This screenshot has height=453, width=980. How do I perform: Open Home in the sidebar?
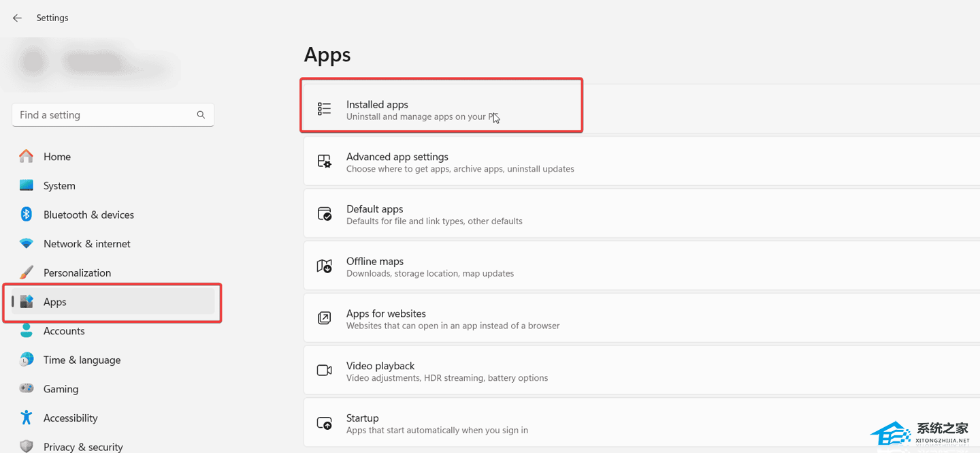pos(57,157)
